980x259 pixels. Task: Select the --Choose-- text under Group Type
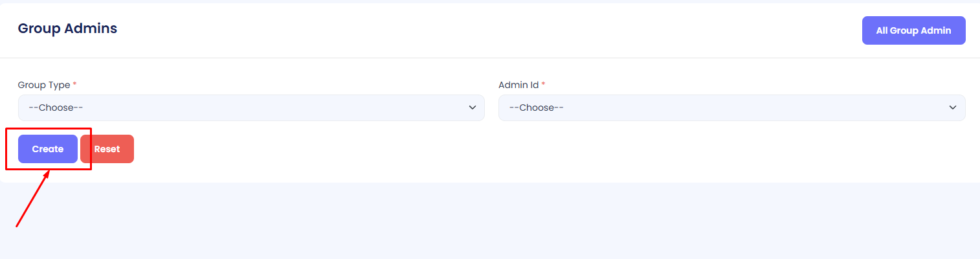point(56,107)
